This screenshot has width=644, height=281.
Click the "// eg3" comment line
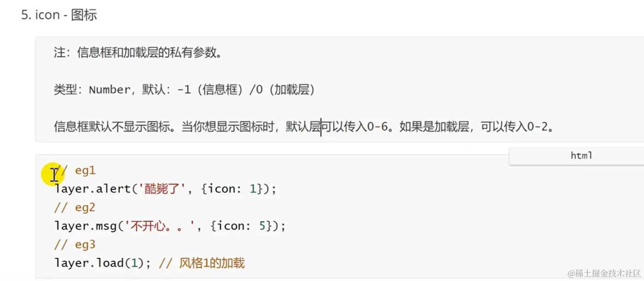click(75, 244)
